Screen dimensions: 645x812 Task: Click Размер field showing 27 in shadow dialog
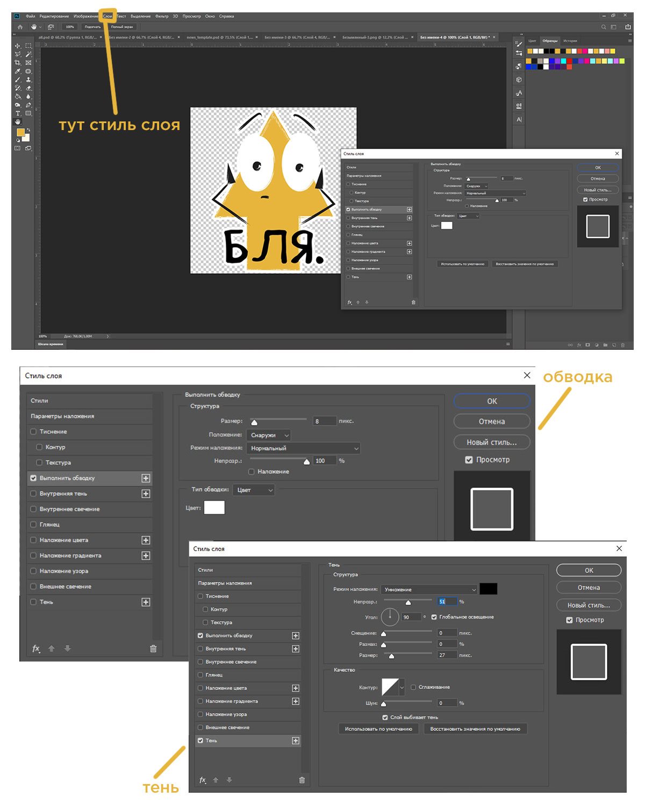tap(447, 655)
